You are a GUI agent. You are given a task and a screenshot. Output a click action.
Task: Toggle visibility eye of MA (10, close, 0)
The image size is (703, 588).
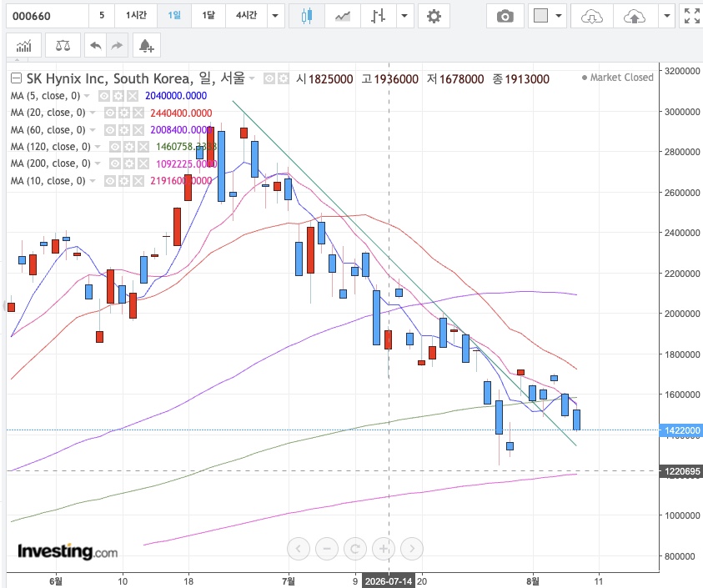(110, 181)
